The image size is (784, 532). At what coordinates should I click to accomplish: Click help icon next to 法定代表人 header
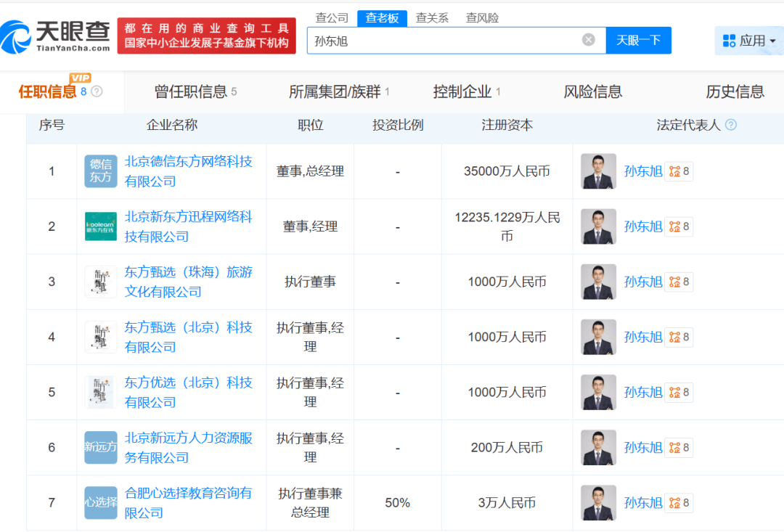tap(731, 125)
